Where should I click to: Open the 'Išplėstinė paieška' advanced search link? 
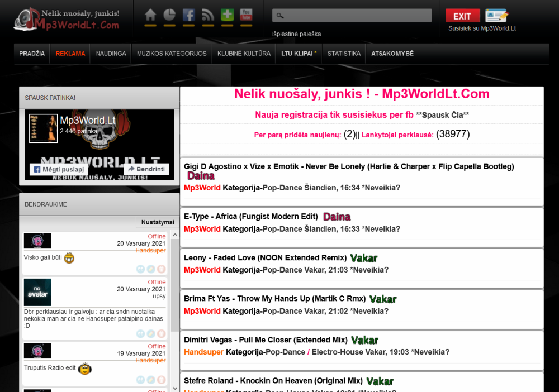point(296,34)
